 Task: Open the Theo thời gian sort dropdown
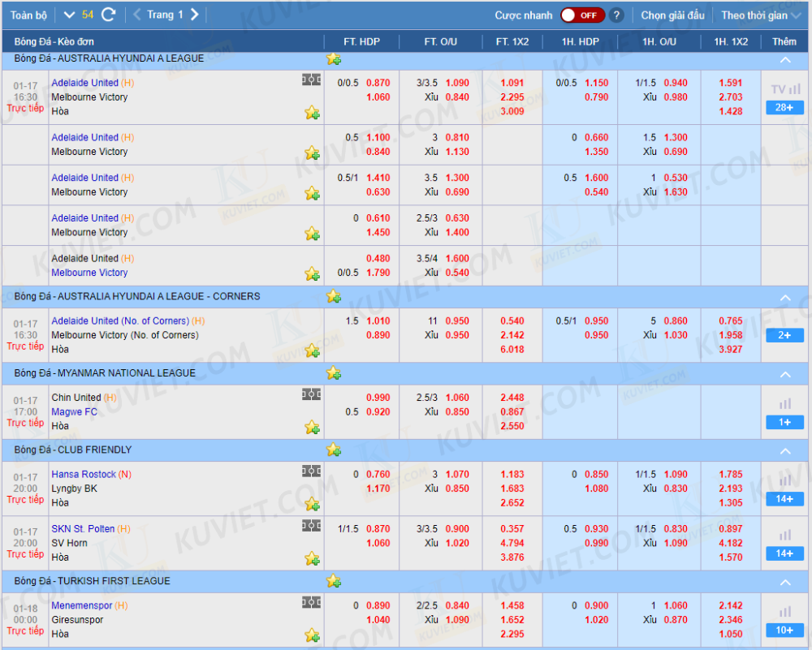[762, 15]
